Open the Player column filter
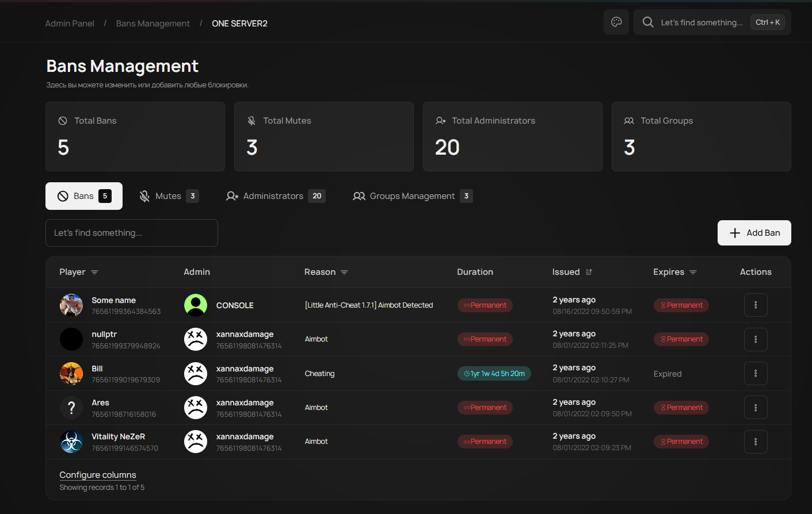 click(x=94, y=272)
